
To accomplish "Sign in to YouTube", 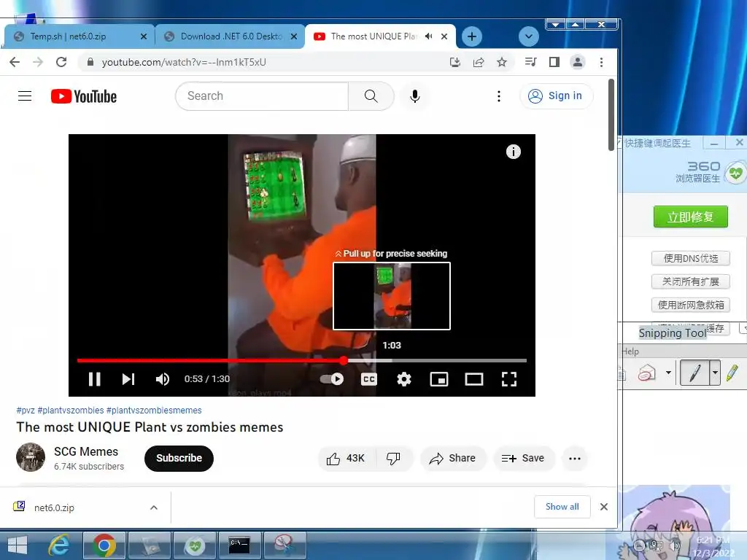I will pos(556,96).
